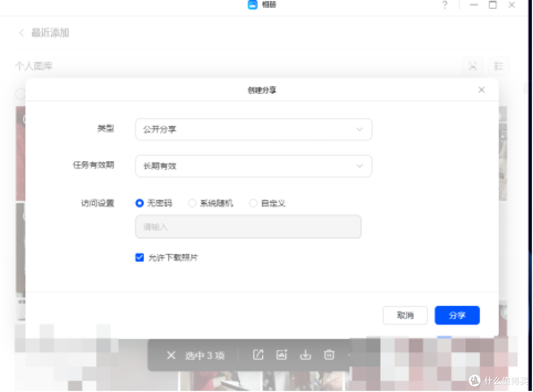Select the 无密码 radio option
The height and width of the screenshot is (392, 533).
click(139, 203)
